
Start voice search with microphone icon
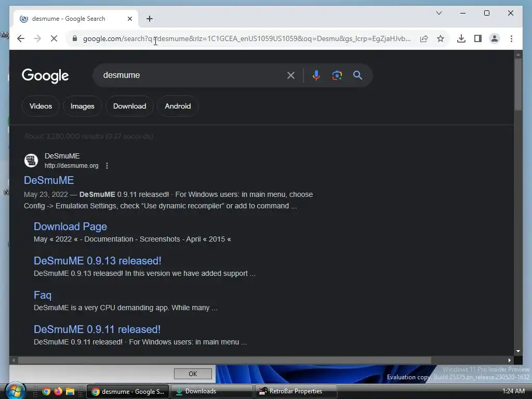[x=316, y=75]
